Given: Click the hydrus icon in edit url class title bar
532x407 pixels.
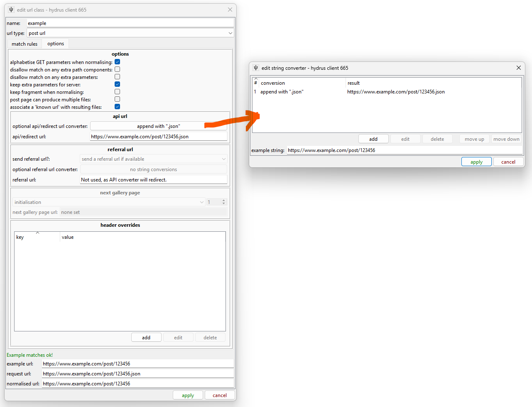Looking at the screenshot, I should click(11, 10).
